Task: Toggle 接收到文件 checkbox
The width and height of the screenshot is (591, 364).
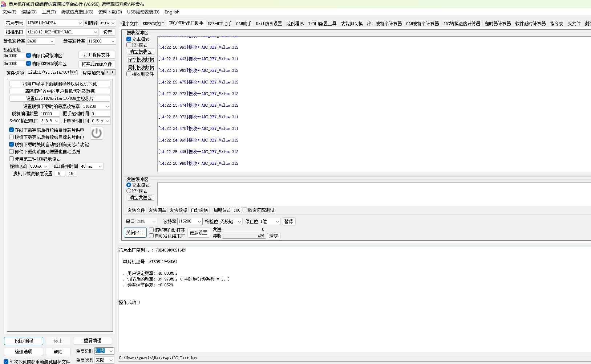Action: pos(129,74)
